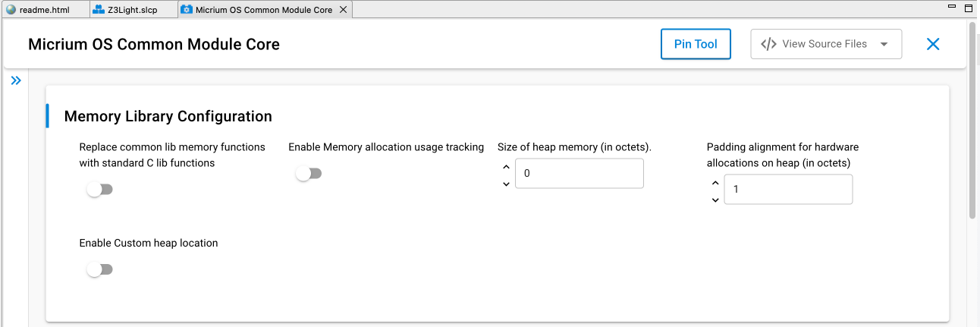Click the Pin Tool button
980x327 pixels.
coord(696,44)
